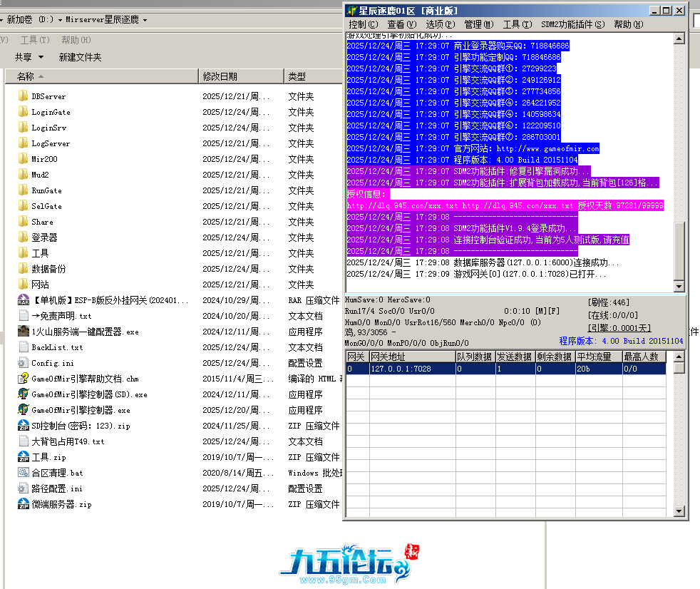Click the 新建文件夹 button

pos(80,57)
